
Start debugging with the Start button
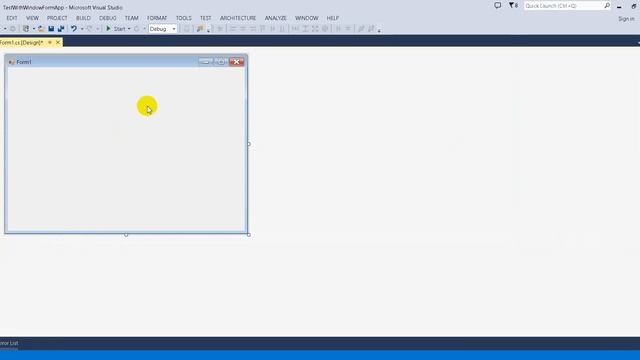[116, 29]
